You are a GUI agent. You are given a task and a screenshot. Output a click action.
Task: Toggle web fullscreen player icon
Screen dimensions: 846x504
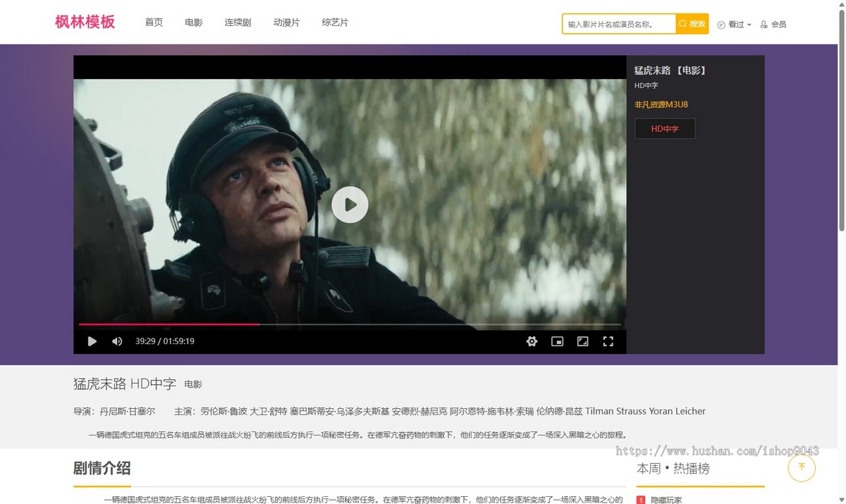(582, 341)
